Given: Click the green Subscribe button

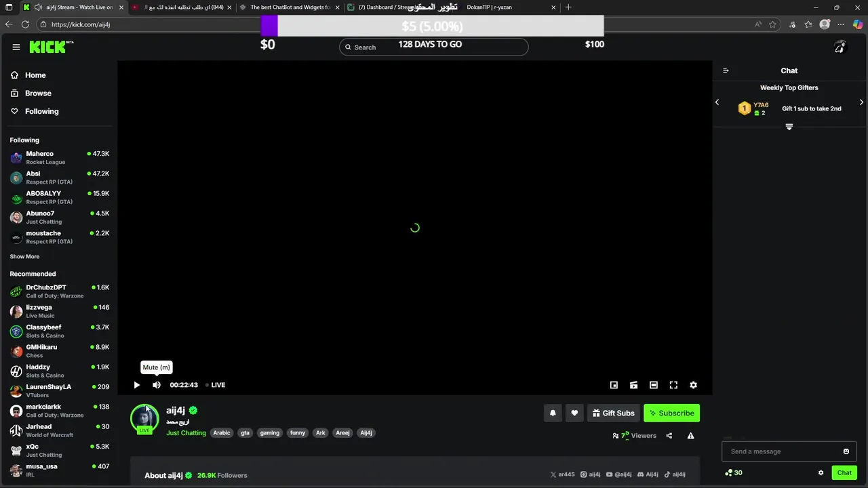Looking at the screenshot, I should [x=671, y=413].
